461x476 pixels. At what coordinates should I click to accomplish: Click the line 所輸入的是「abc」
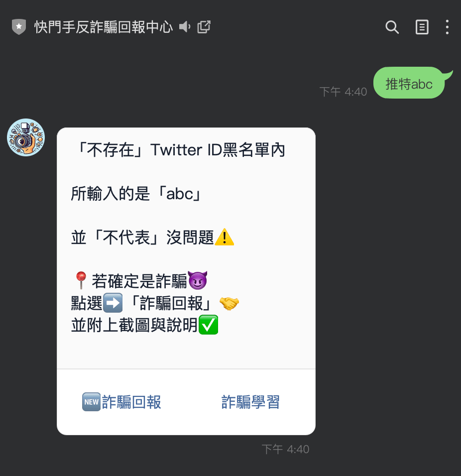click(137, 194)
